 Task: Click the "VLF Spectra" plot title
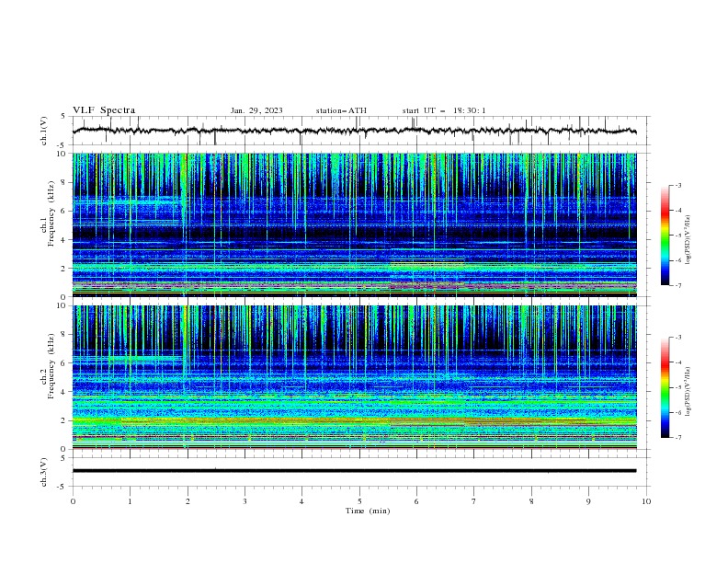coord(104,110)
